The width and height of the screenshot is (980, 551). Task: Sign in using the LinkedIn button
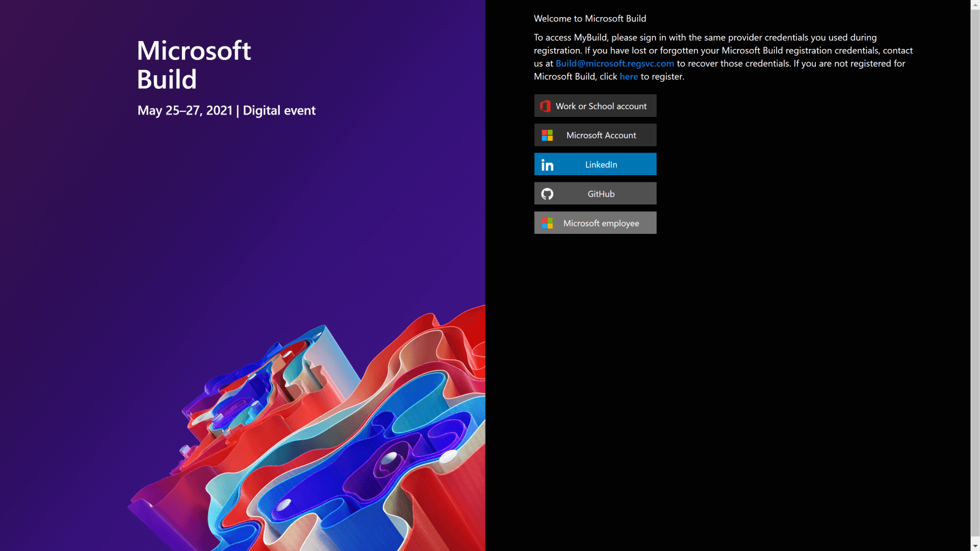click(x=595, y=165)
